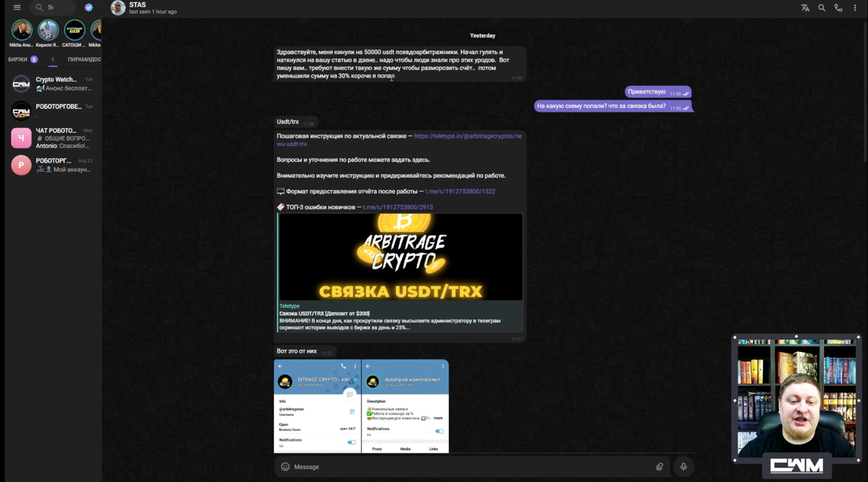Screen dimensions: 868x482
Task: Open the РОБОТОРГОВЕ... chat from Tuesday
Action: coord(52,111)
